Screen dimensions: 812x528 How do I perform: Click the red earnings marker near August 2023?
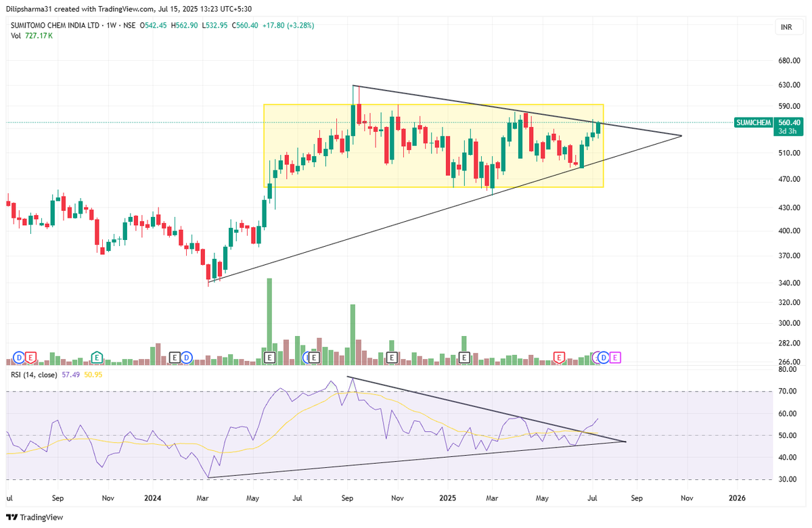point(31,356)
